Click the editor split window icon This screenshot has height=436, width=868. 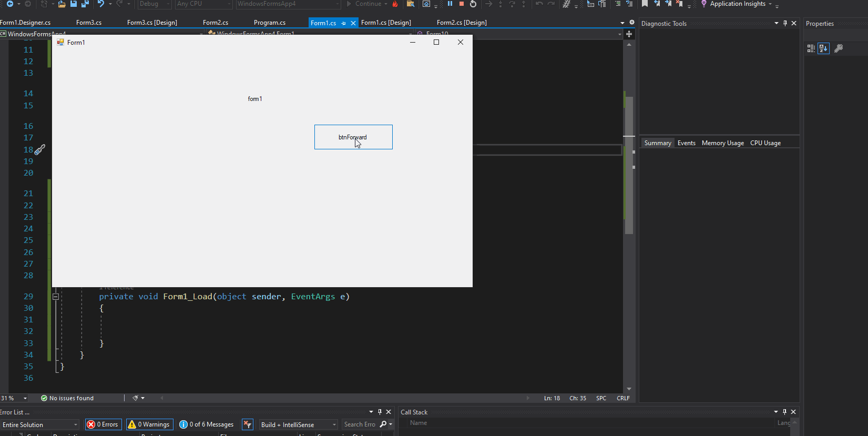629,34
